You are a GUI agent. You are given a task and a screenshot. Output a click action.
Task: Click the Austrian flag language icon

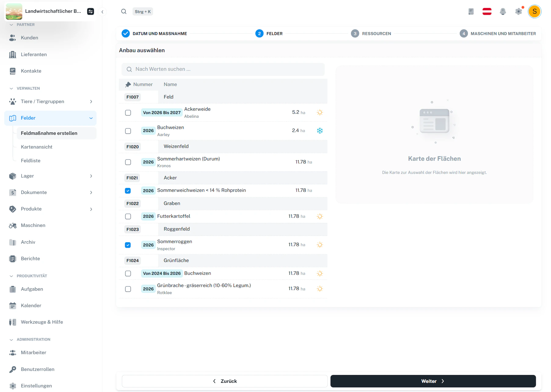487,12
